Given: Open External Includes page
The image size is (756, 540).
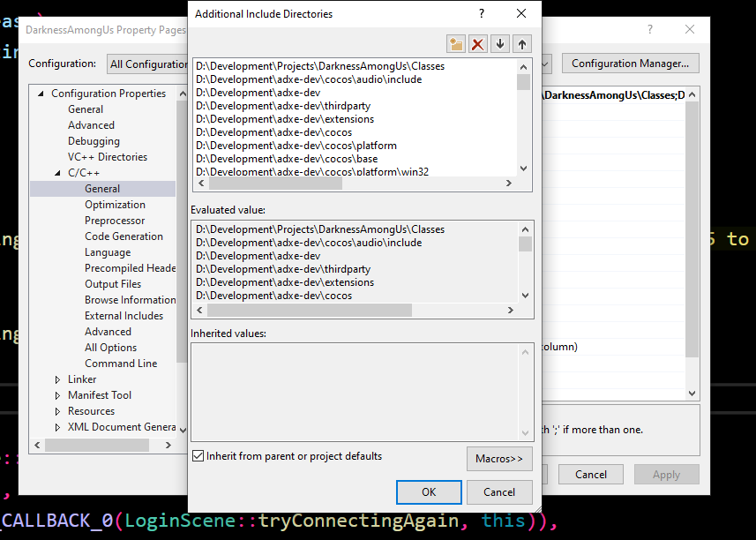Looking at the screenshot, I should tap(124, 316).
